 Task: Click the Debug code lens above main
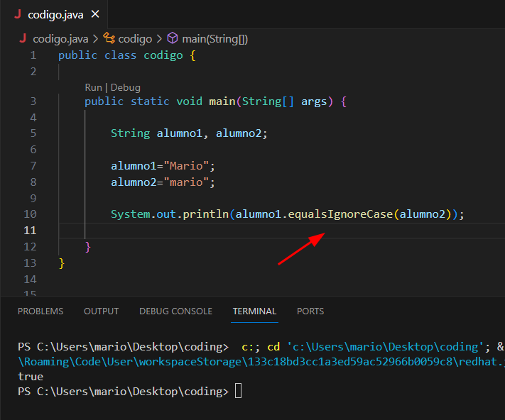(x=125, y=87)
